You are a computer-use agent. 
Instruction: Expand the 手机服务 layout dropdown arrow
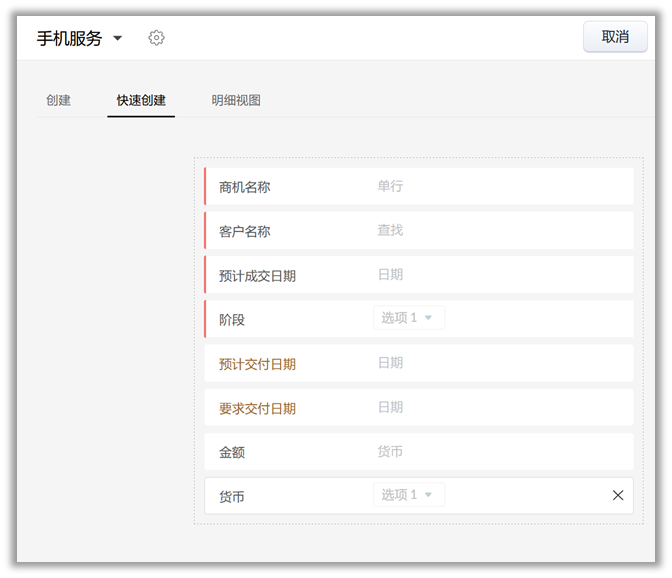pyautogui.click(x=118, y=38)
